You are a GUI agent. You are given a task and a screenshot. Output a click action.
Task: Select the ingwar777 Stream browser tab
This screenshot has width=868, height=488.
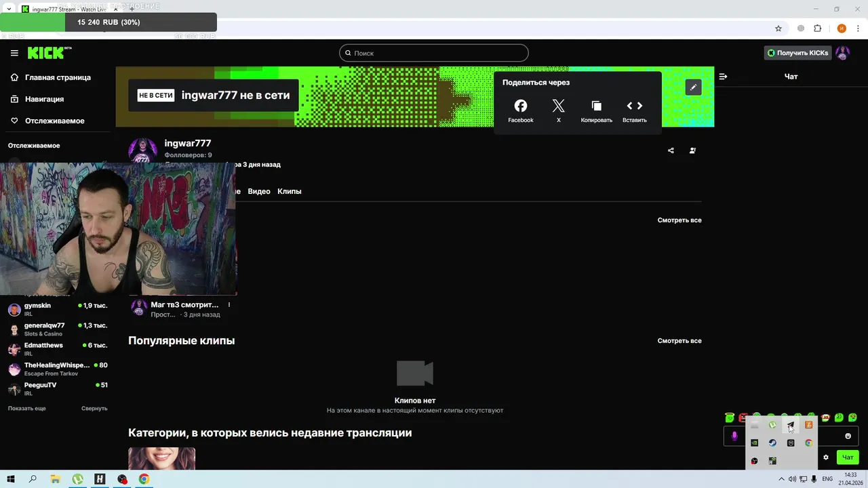[x=71, y=9]
